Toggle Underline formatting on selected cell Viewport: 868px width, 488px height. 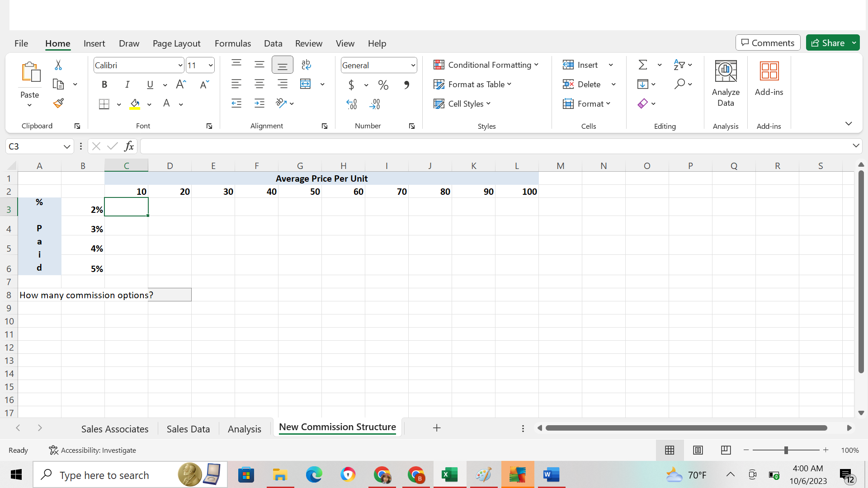[150, 84]
